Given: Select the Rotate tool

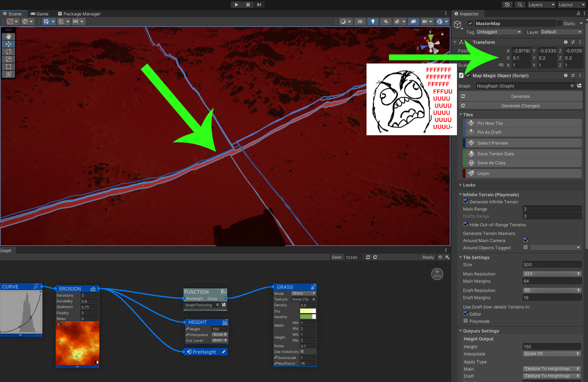Looking at the screenshot, I should pyautogui.click(x=8, y=52).
